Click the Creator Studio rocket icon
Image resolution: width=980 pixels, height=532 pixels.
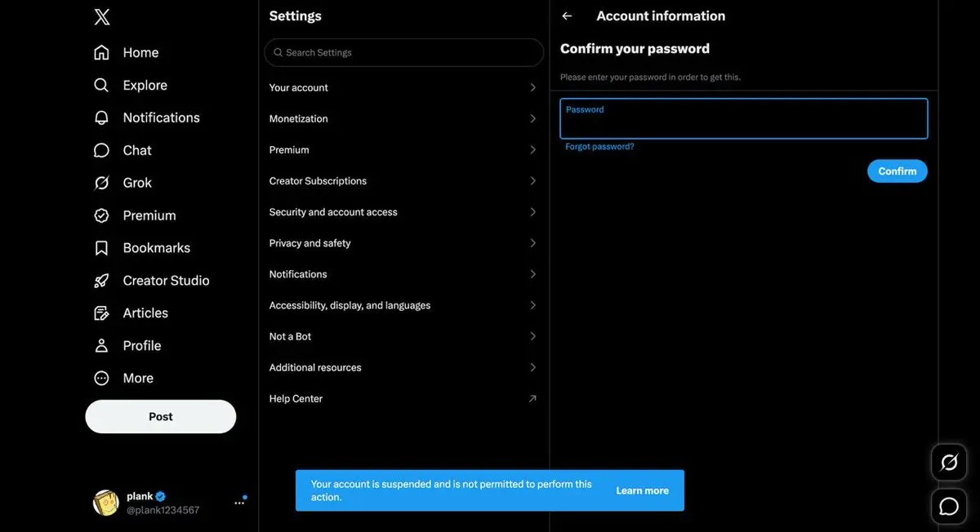[101, 281]
